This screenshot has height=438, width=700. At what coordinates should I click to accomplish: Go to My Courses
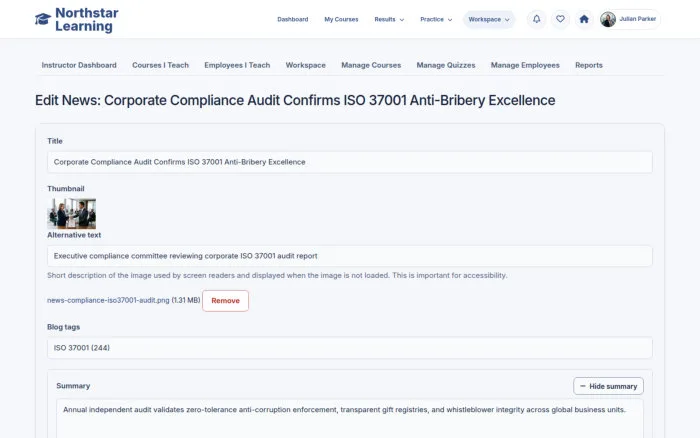tap(341, 20)
